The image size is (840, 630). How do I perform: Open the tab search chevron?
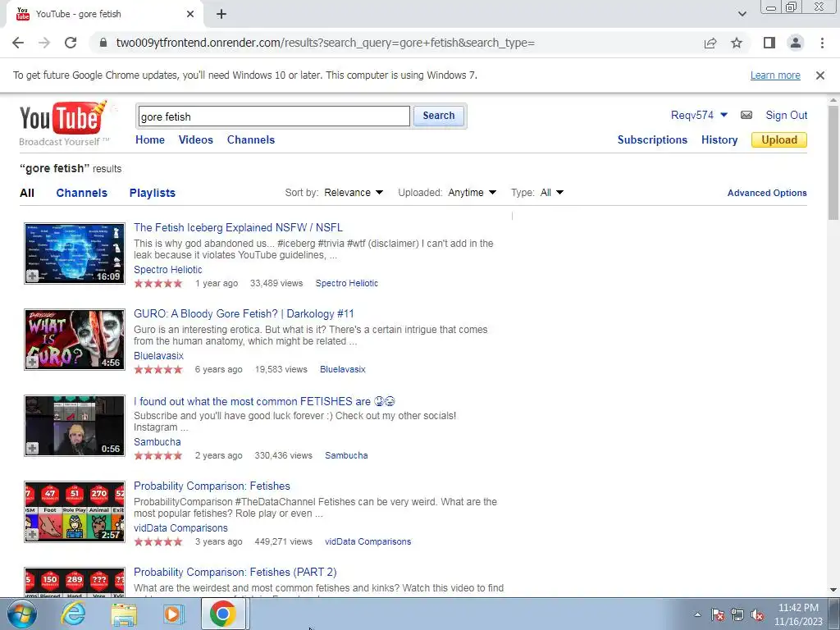(742, 14)
